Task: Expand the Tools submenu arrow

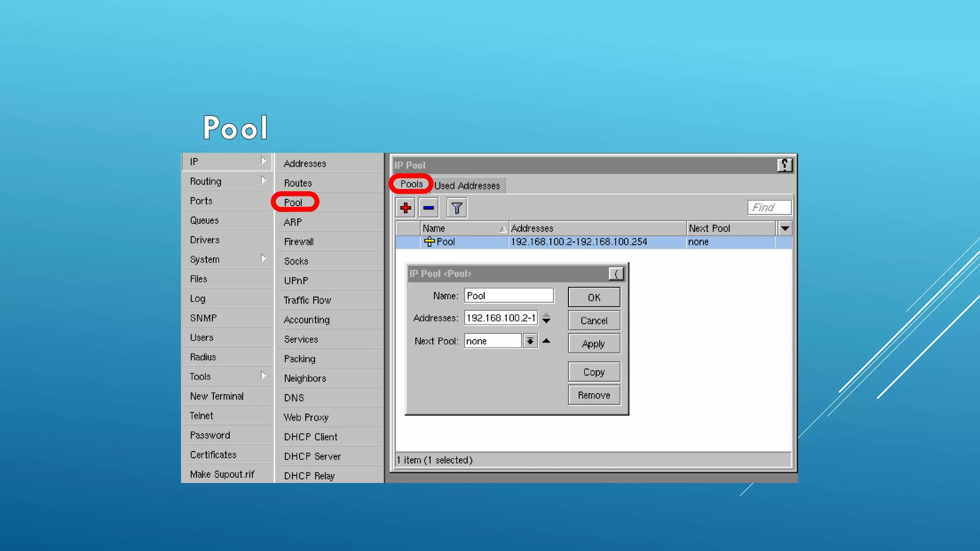Action: [x=263, y=376]
